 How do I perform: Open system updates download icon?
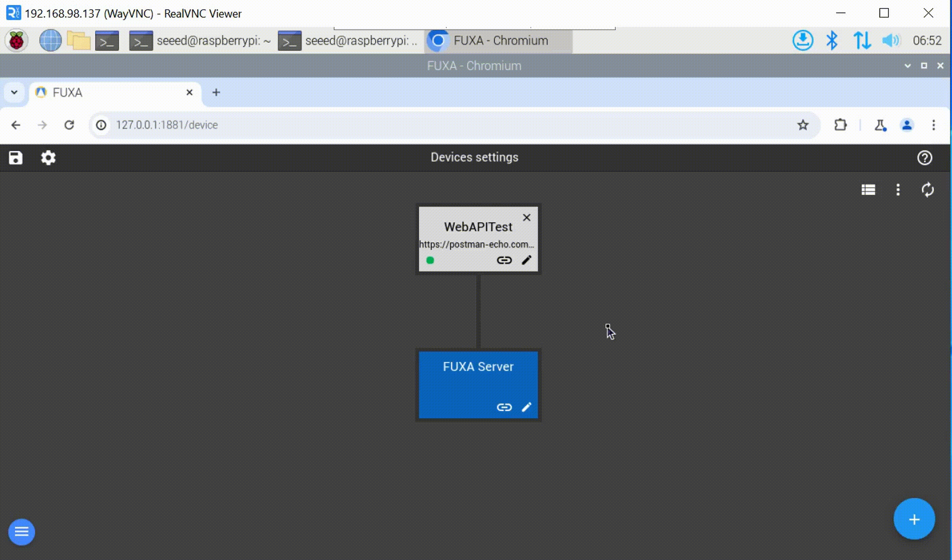click(x=803, y=40)
